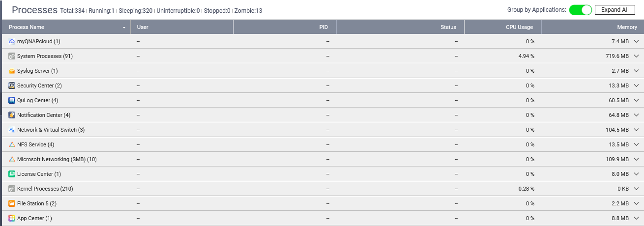The width and height of the screenshot is (644, 226).
Task: Open Process Name column dropdown arrow
Action: pos(124,28)
